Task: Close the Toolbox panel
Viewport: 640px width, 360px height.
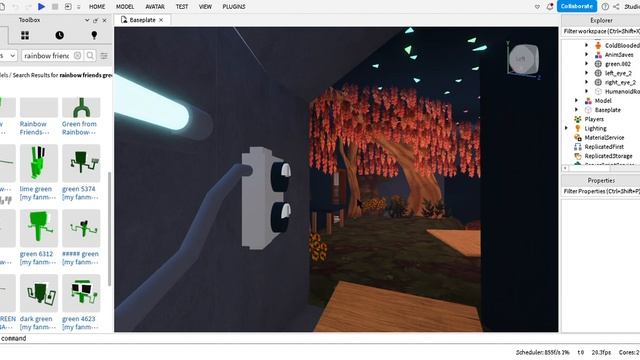Action: 104,20
